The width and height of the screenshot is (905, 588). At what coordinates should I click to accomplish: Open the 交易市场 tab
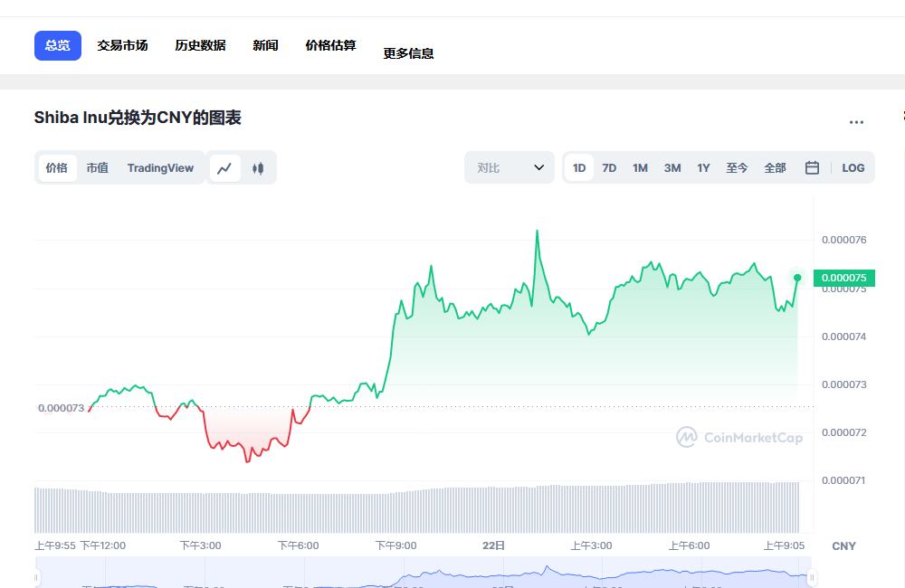[x=122, y=44]
